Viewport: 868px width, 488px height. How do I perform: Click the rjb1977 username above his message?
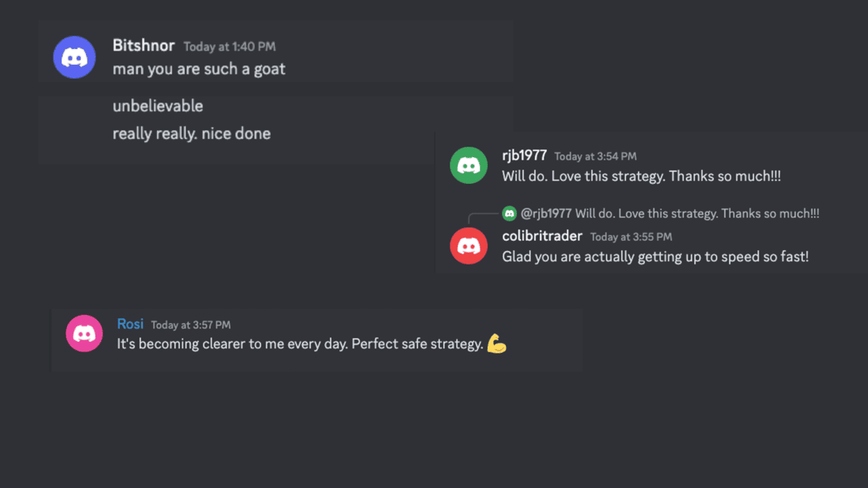pyautogui.click(x=524, y=156)
